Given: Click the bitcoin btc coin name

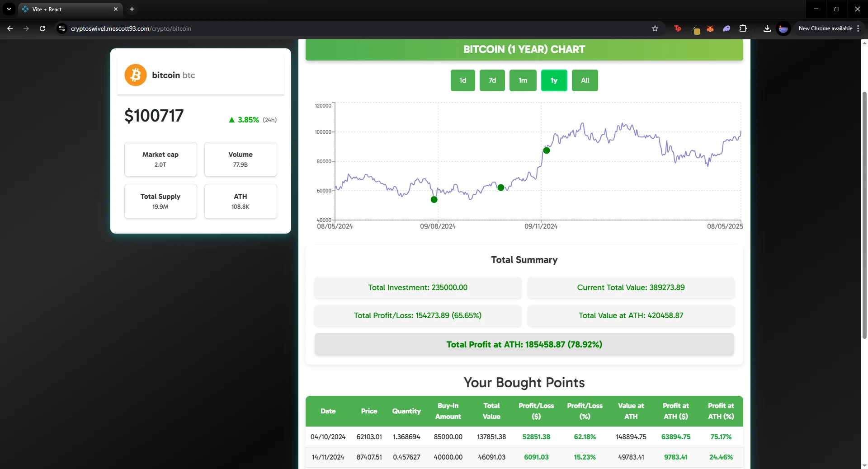Looking at the screenshot, I should coord(174,75).
